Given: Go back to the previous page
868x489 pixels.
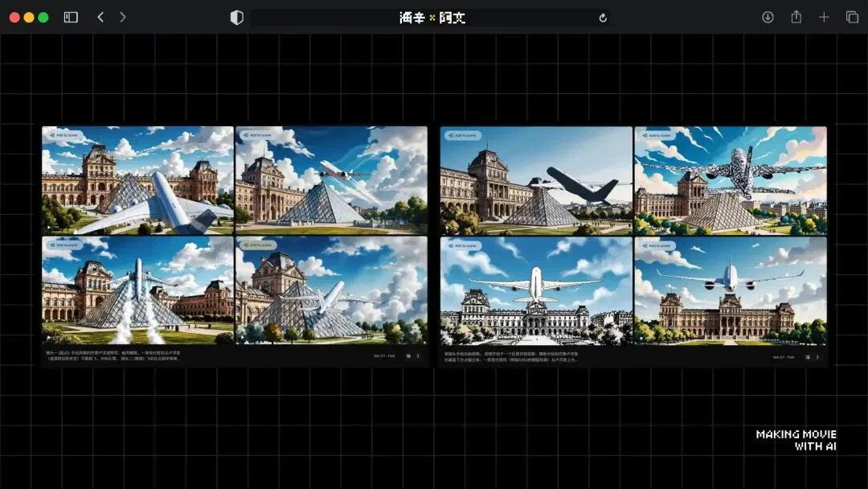Looking at the screenshot, I should (x=100, y=17).
